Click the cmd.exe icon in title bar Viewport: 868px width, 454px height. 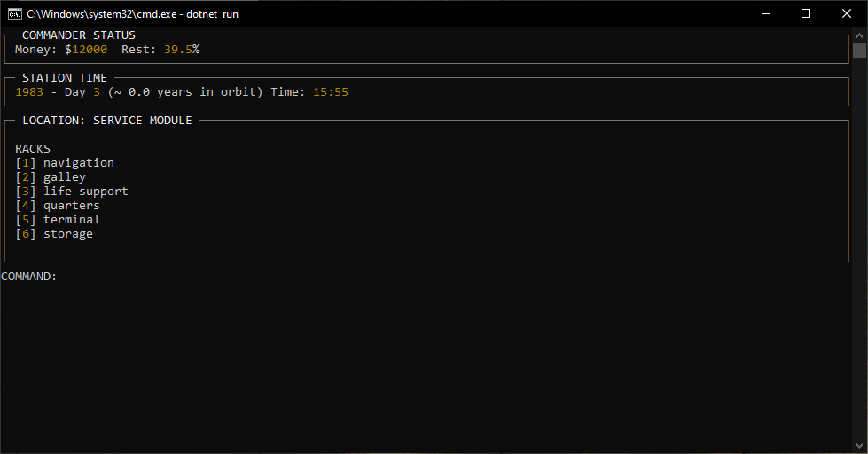click(x=15, y=14)
